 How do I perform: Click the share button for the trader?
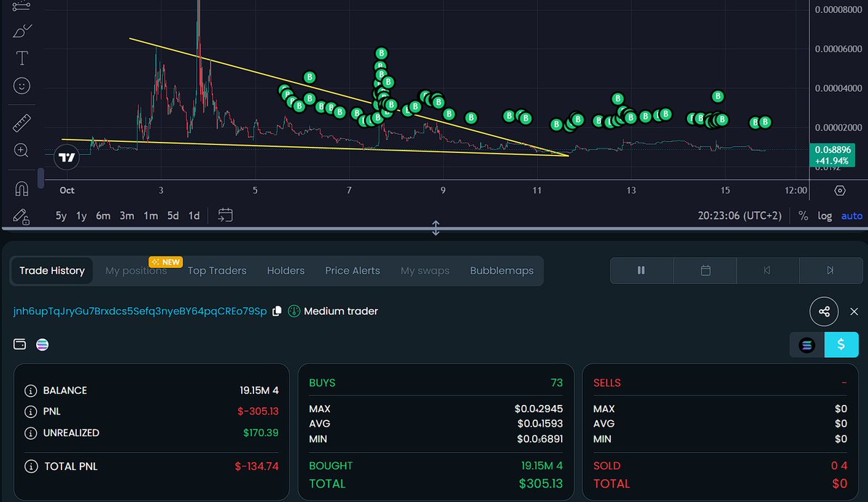(824, 311)
